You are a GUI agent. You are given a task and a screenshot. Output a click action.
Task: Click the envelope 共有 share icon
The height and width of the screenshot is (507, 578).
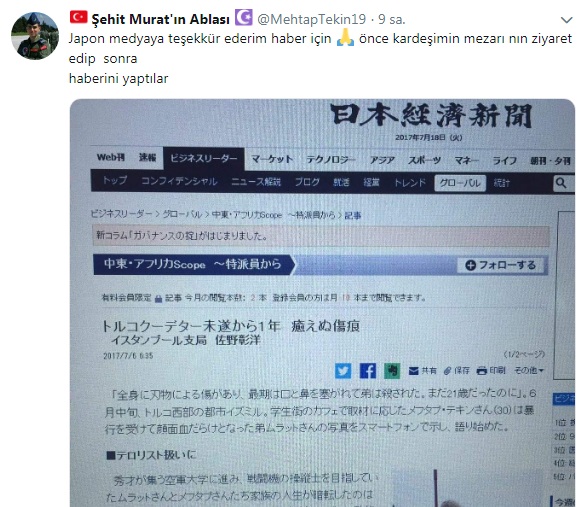coord(422,371)
